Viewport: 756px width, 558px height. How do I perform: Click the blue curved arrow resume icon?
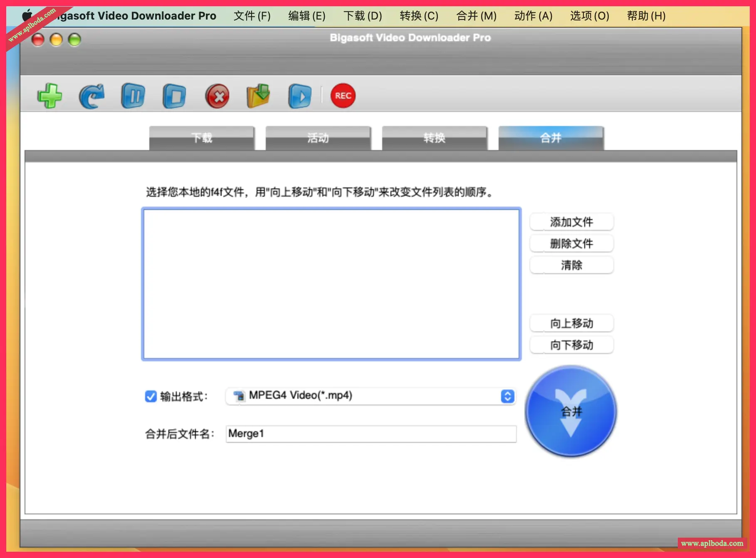pyautogui.click(x=91, y=96)
